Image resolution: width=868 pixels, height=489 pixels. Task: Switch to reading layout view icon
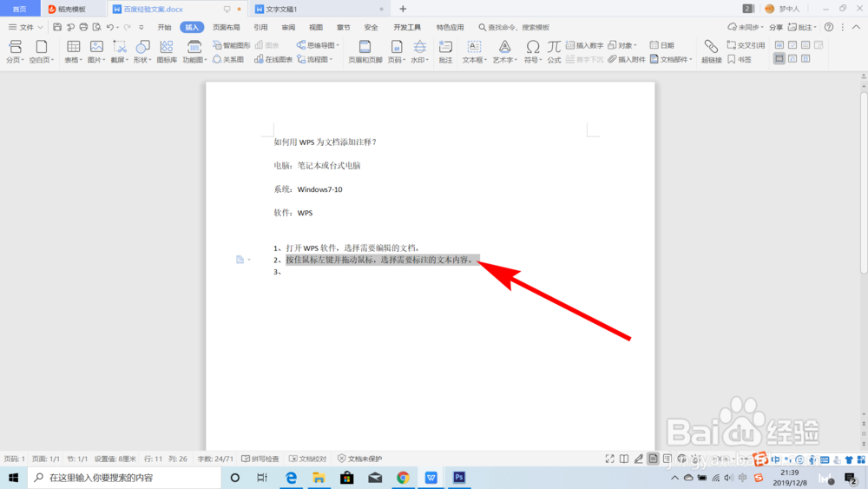pos(624,459)
